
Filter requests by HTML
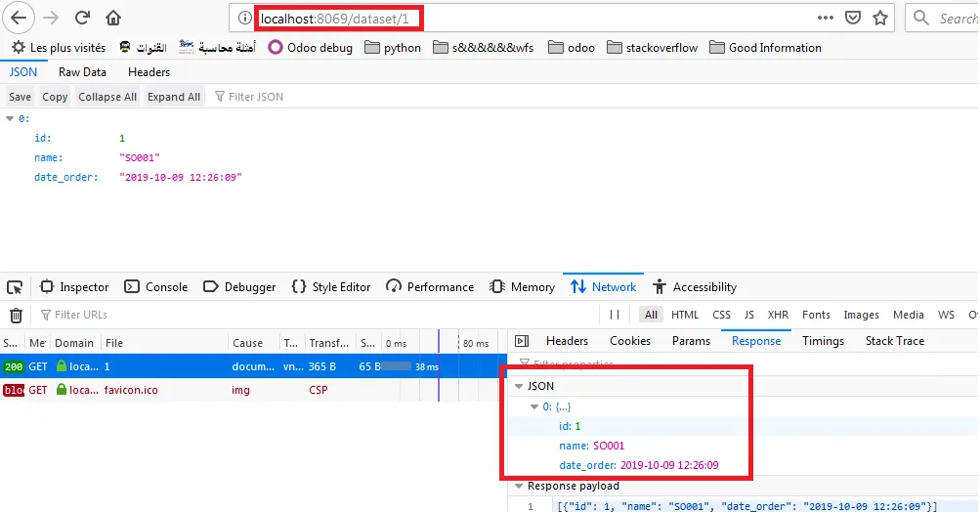(x=685, y=315)
